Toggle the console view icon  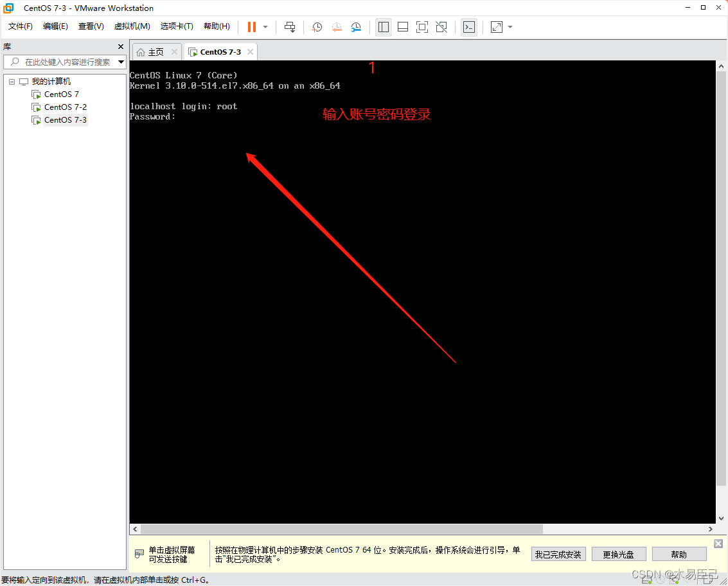pos(469,27)
